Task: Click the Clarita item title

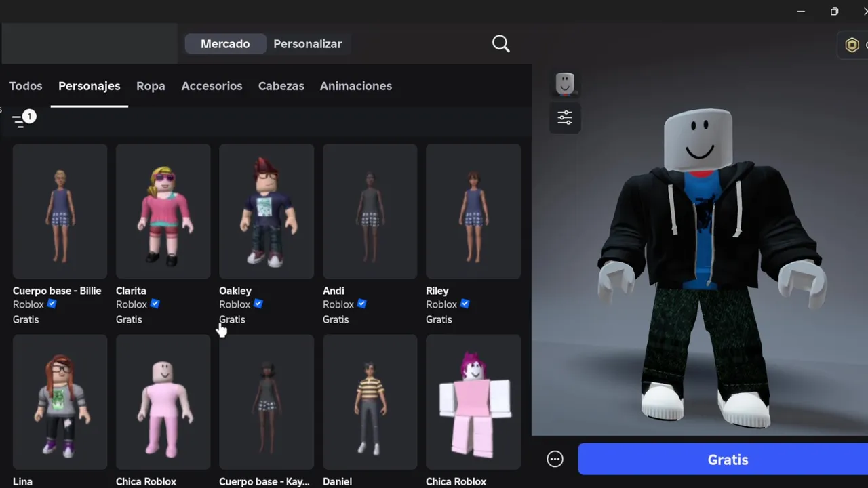Action: (131, 291)
